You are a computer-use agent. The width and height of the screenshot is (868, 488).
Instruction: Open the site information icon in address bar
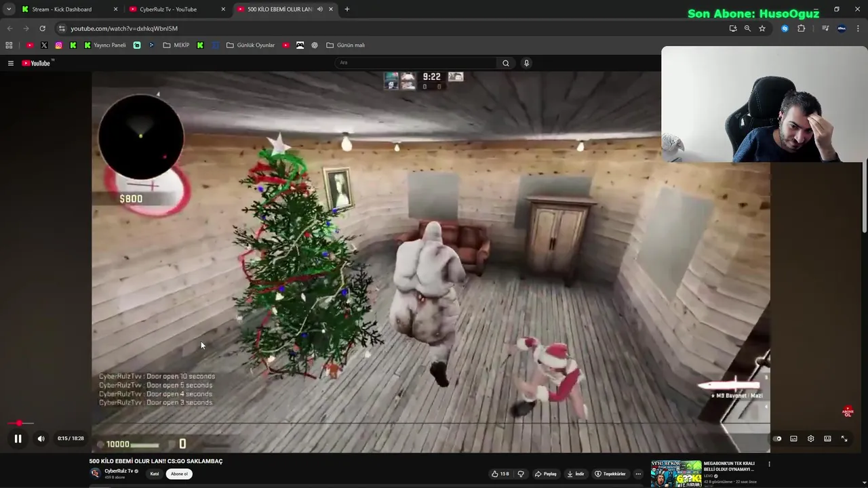tap(62, 28)
